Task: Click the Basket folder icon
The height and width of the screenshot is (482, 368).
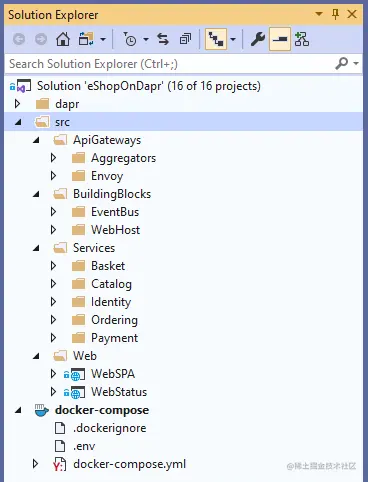Action: click(78, 266)
